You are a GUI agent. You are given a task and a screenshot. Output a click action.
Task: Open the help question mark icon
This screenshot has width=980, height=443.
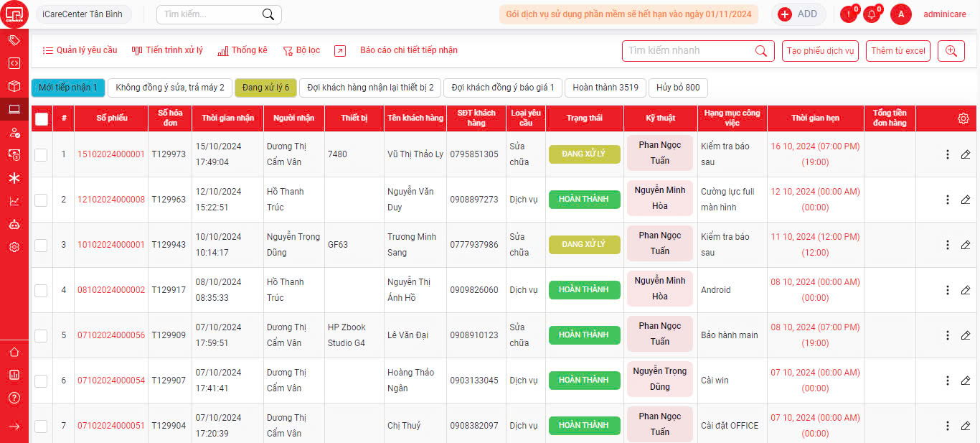click(14, 398)
